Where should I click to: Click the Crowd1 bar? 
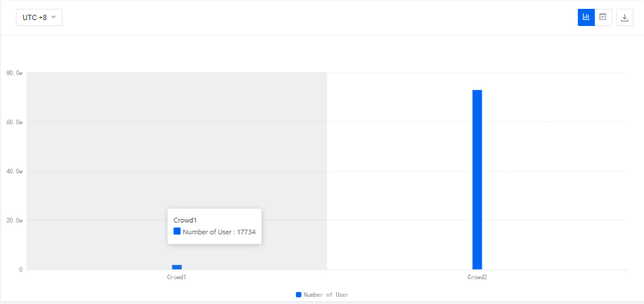177,267
